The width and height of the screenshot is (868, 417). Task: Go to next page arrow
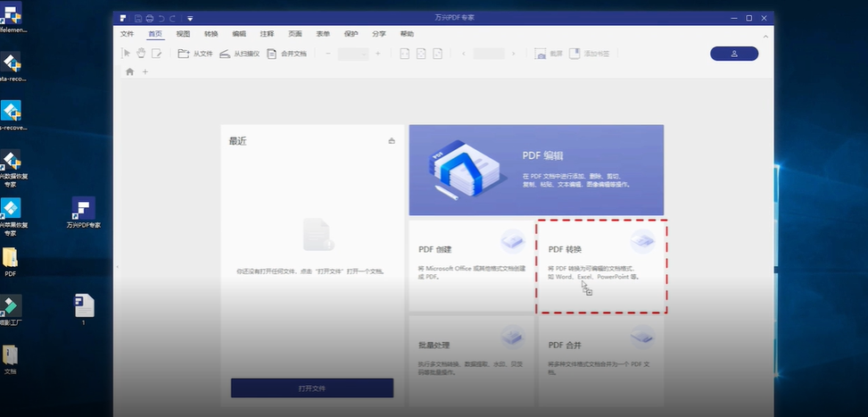coord(513,54)
